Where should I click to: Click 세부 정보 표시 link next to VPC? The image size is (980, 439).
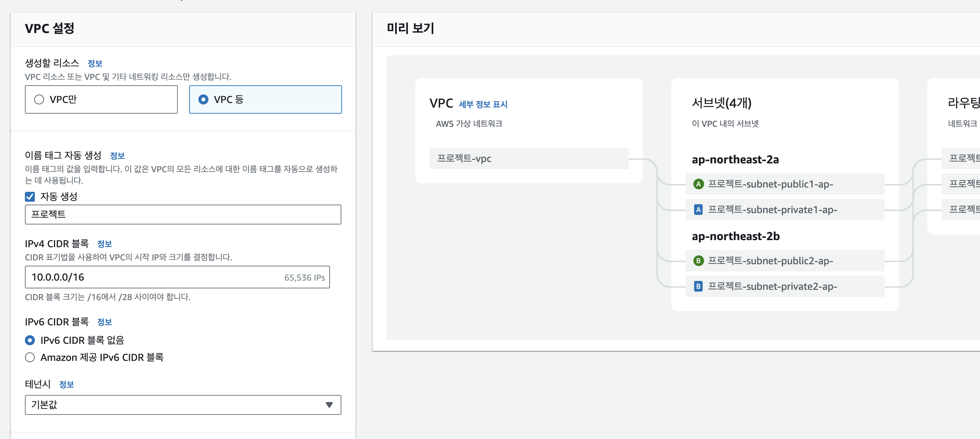click(x=483, y=104)
